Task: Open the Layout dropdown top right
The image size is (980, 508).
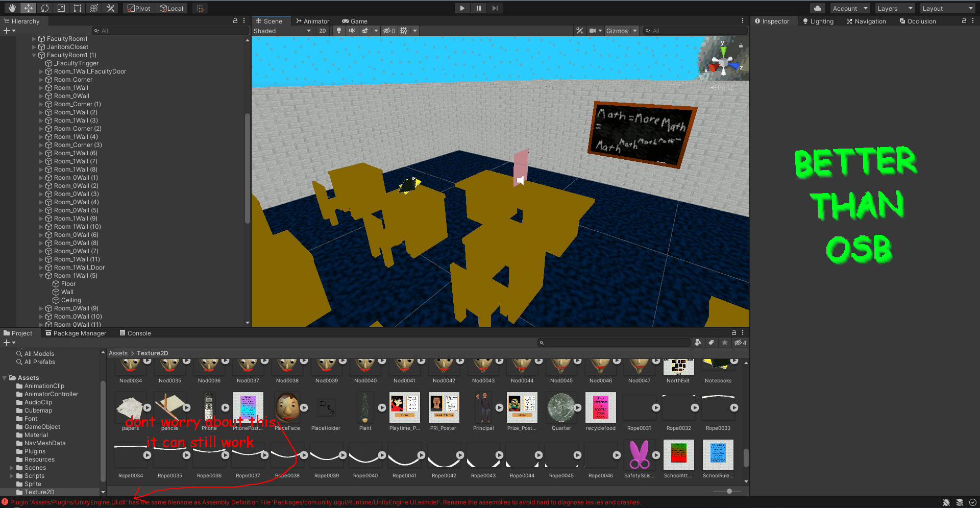Action: click(947, 8)
